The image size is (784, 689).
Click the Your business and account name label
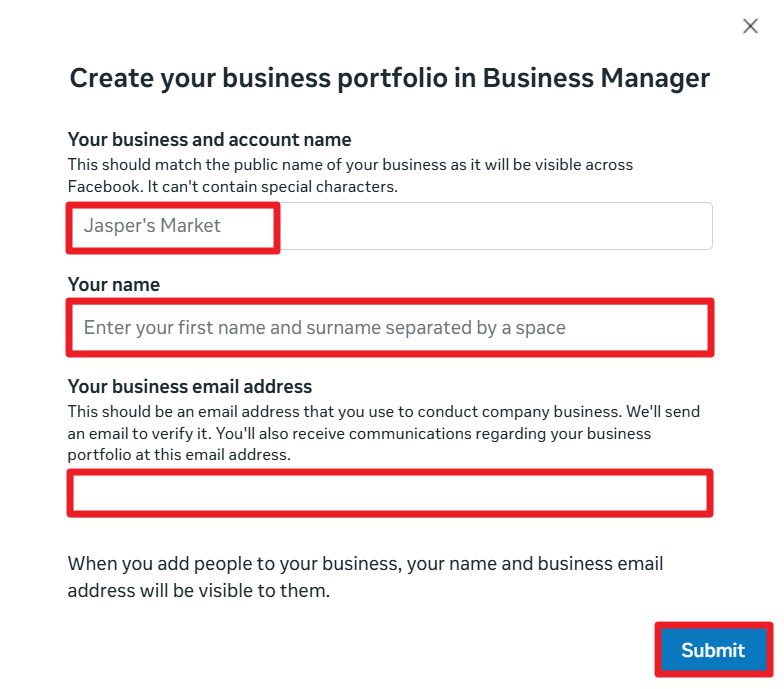click(209, 140)
